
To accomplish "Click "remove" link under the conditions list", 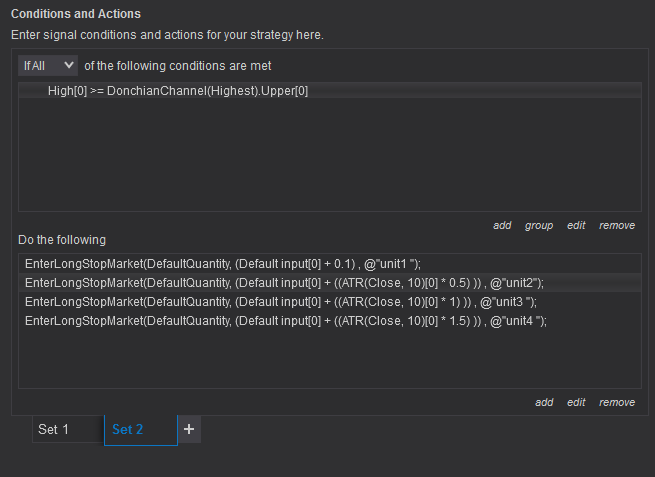I will (617, 225).
